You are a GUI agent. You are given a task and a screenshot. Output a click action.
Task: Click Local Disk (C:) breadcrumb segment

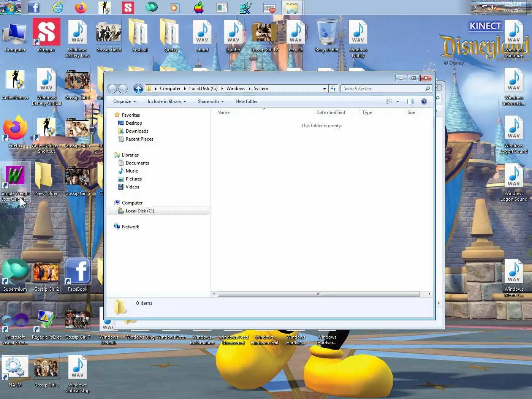point(203,89)
